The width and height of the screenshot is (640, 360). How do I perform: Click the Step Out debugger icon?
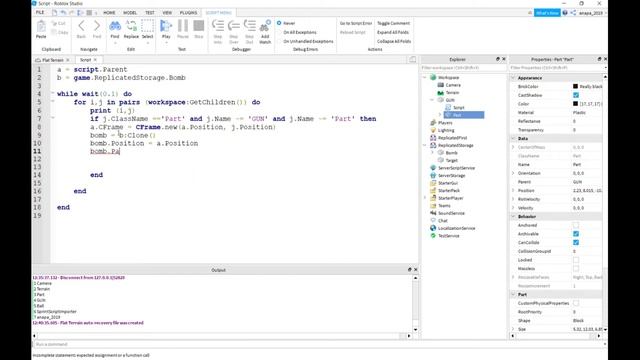249,26
